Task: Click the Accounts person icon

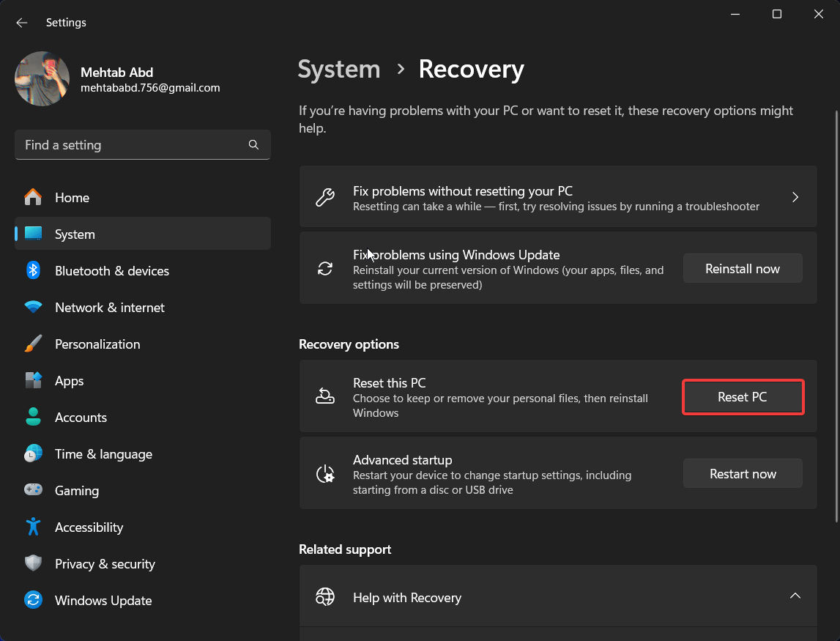Action: (x=33, y=417)
